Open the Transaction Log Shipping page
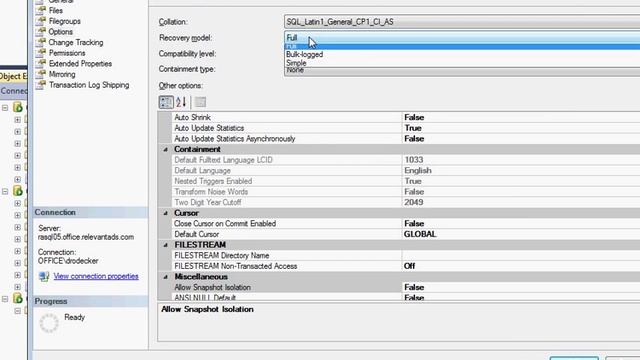 pyautogui.click(x=89, y=85)
